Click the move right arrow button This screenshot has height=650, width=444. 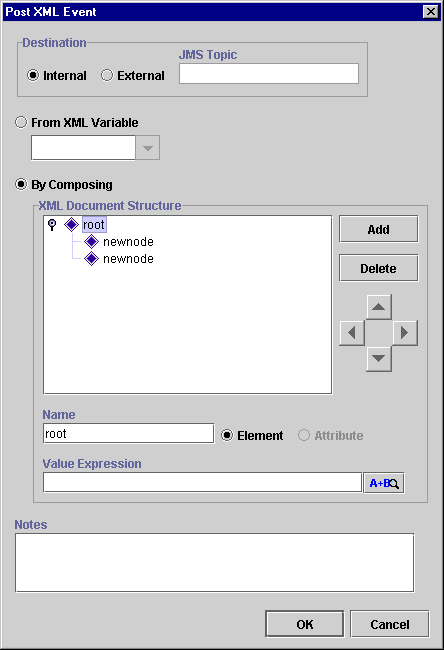(x=405, y=332)
